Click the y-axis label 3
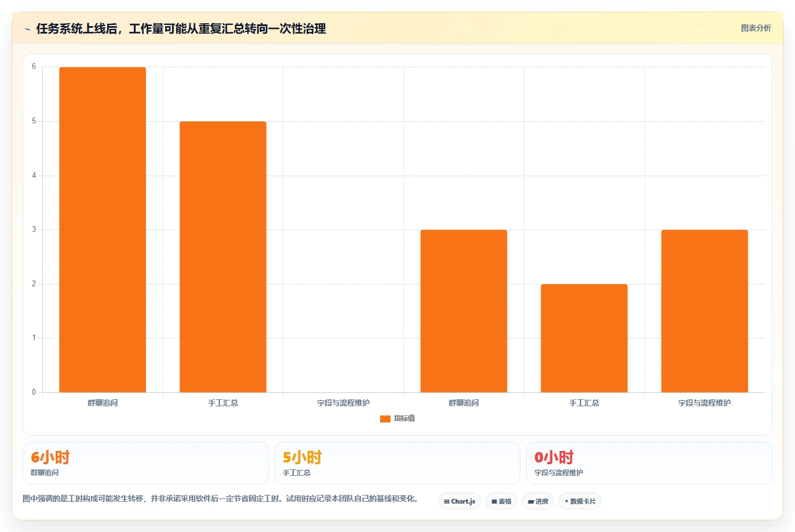The height and width of the screenshot is (532, 795). tap(34, 229)
